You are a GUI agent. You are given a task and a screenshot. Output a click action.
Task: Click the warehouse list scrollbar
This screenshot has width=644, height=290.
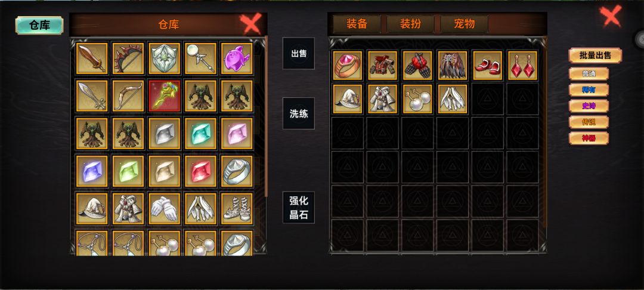coord(266,116)
